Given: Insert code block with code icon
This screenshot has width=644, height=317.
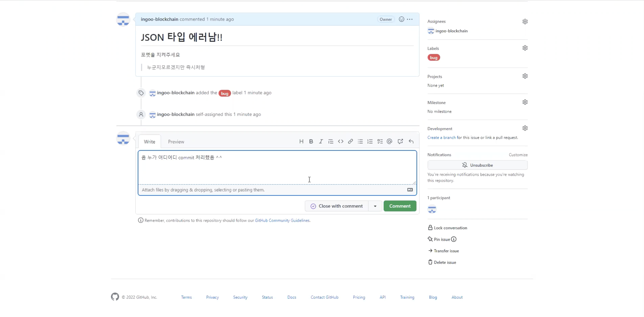Looking at the screenshot, I should [340, 142].
